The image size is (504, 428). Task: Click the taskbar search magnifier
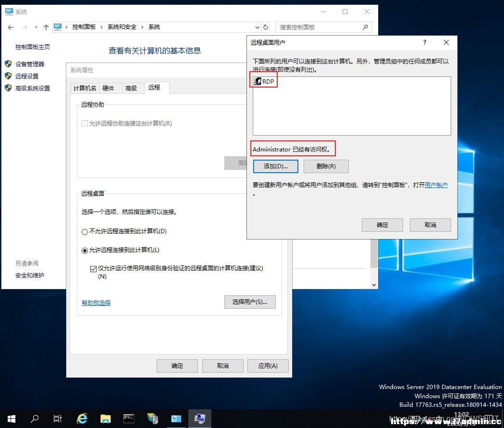(35, 419)
